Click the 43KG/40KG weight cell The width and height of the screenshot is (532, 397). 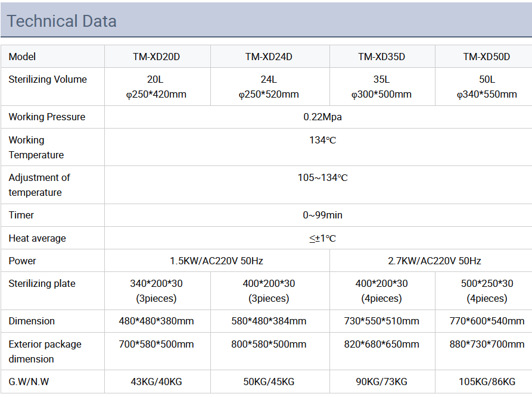(157, 382)
